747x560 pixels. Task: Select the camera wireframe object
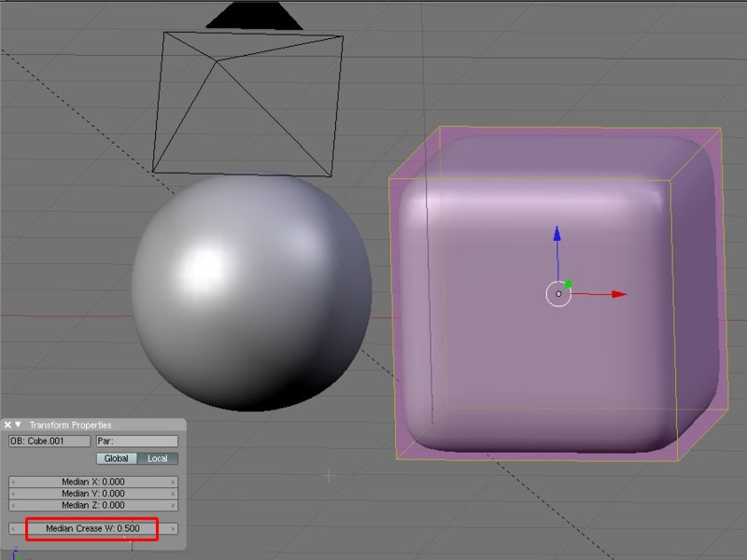pos(247,104)
